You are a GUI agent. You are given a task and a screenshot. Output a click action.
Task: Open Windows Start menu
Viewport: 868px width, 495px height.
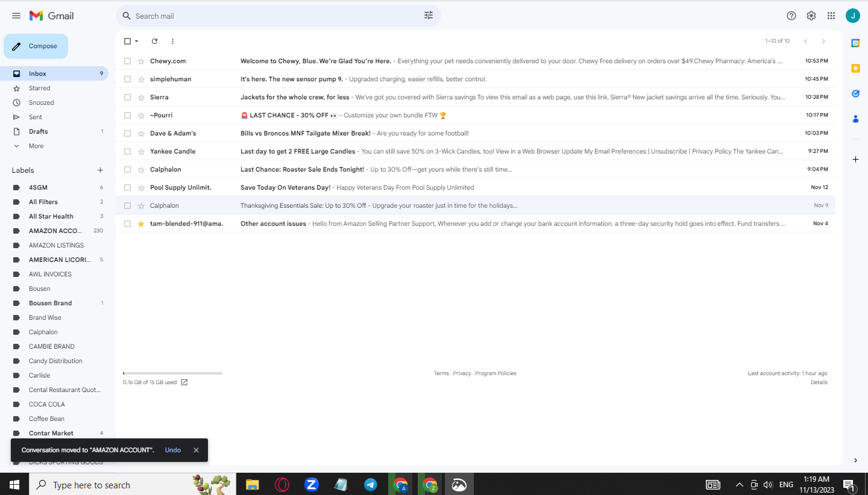pyautogui.click(x=14, y=484)
